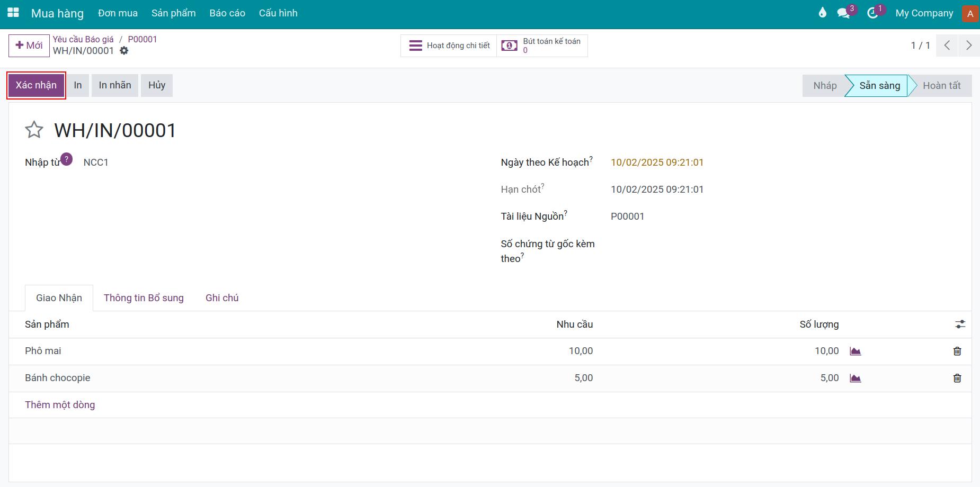This screenshot has height=487, width=980.
Task: Open forecast chart icon for Phô mai
Action: [x=856, y=351]
